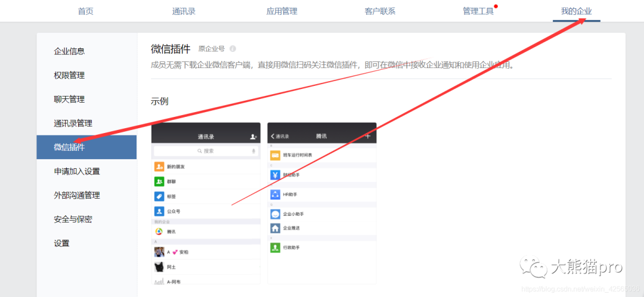
Task: Click the 微信插件 page heading
Action: tap(171, 49)
